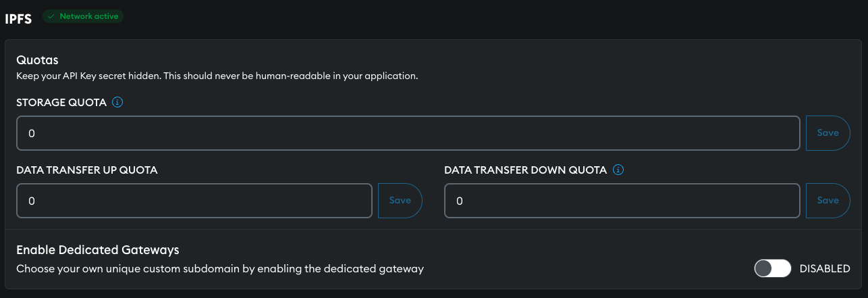Viewport: 868px width, 298px height.
Task: Click the Network active status badge
Action: click(83, 16)
